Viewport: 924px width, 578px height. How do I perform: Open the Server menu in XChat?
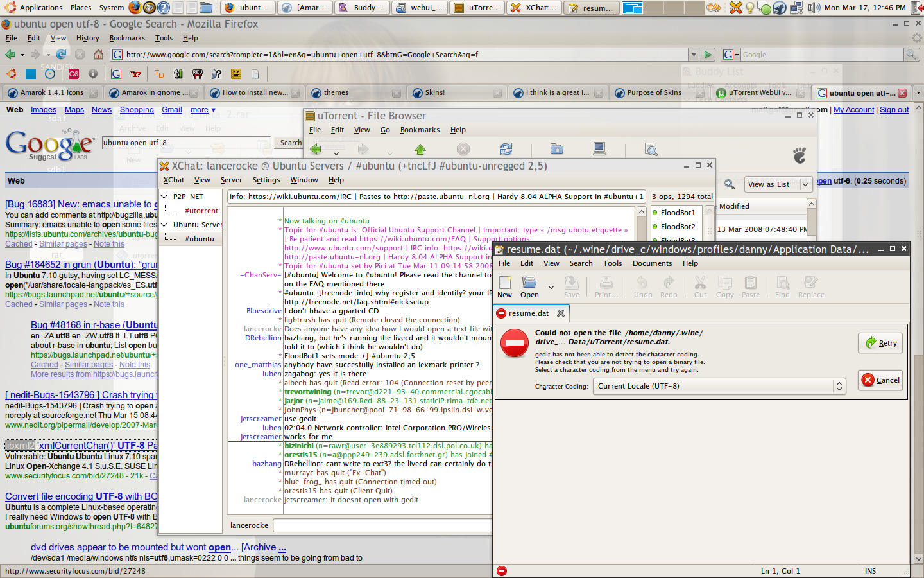231,180
